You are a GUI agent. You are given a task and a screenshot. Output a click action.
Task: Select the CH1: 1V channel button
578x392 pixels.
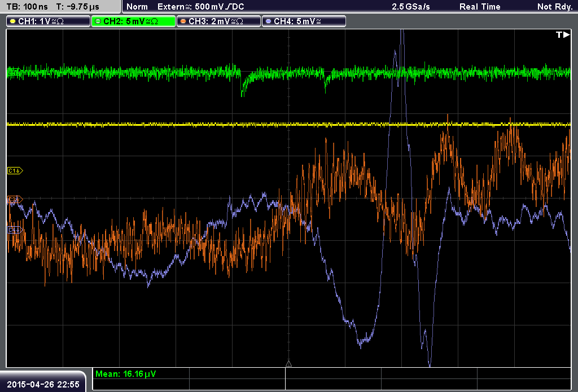coord(49,21)
